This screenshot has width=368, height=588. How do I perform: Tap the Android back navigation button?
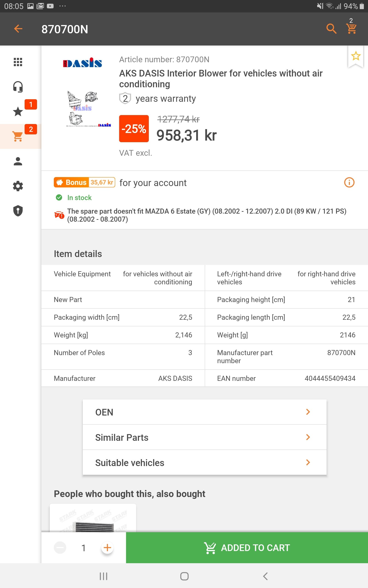[x=265, y=576]
